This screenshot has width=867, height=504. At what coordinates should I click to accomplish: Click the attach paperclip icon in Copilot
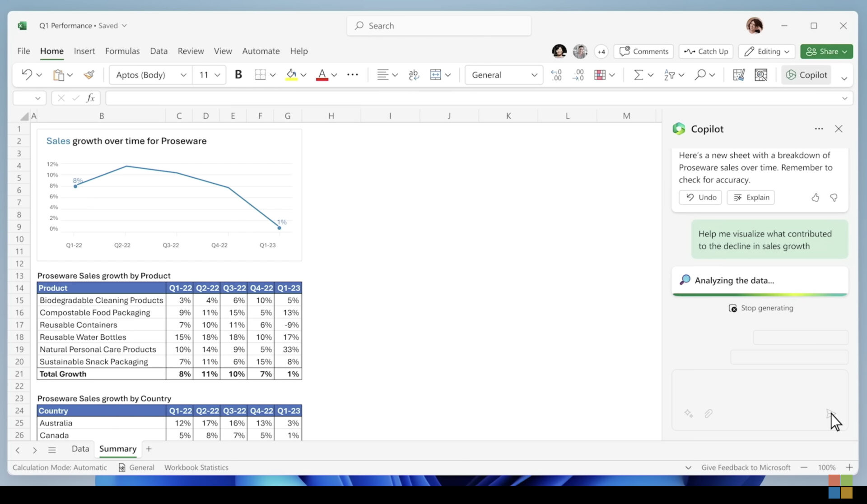[x=708, y=413]
